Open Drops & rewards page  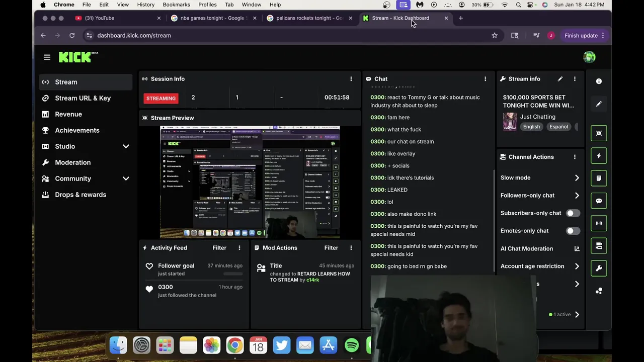pos(86,195)
